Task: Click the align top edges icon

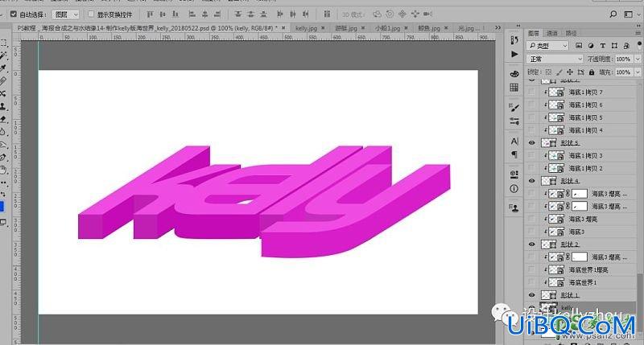Action: pos(150,14)
